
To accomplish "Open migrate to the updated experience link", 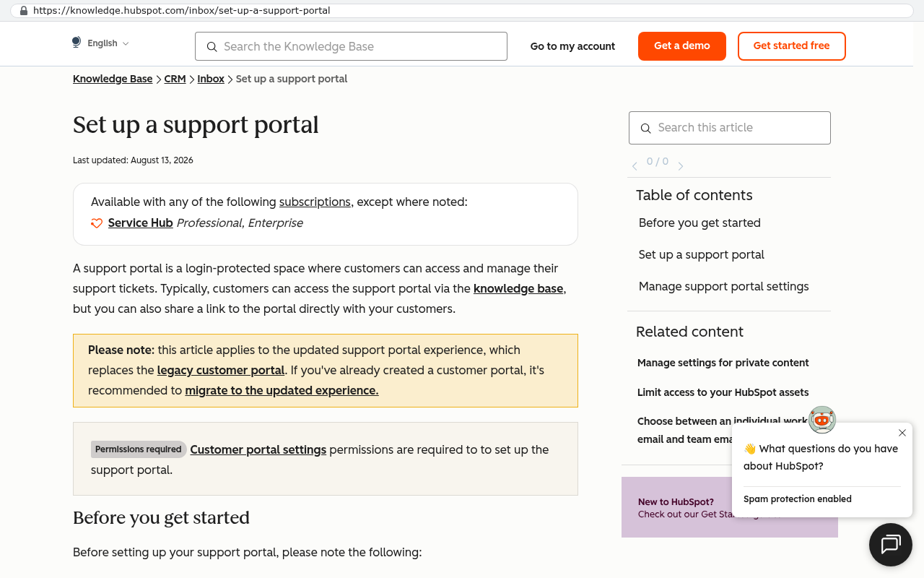I will point(282,390).
